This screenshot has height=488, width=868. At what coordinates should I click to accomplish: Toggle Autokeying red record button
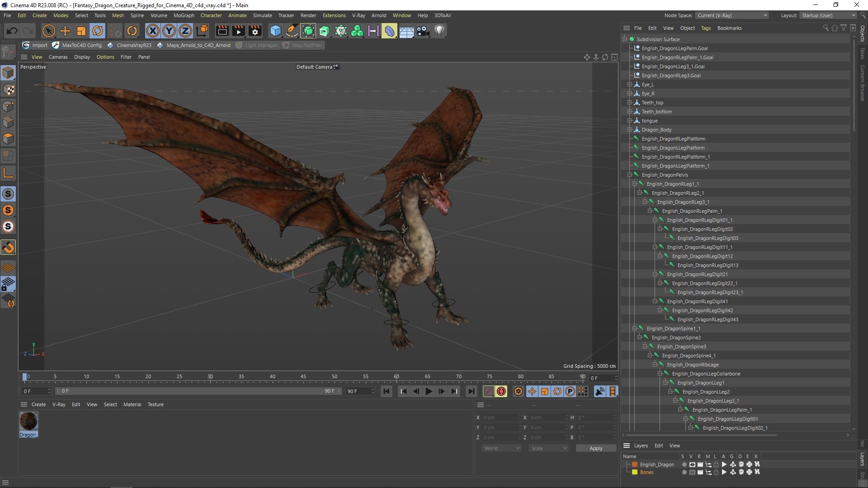point(501,391)
